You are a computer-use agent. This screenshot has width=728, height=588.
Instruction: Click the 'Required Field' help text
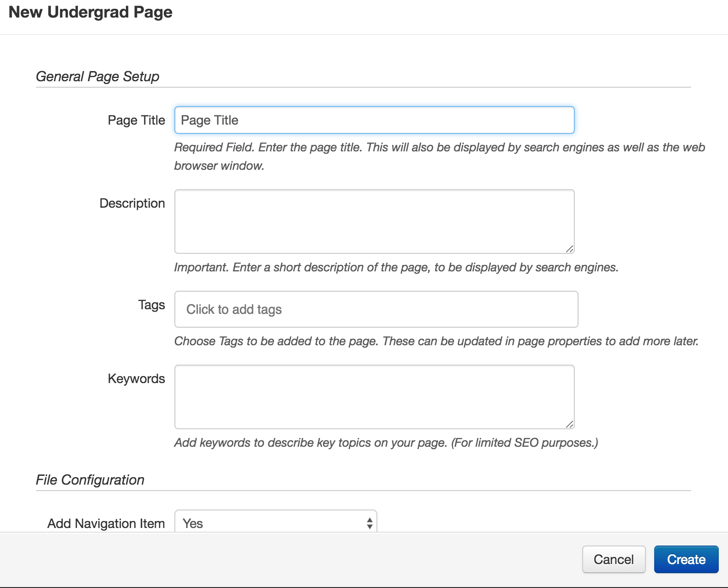(439, 147)
